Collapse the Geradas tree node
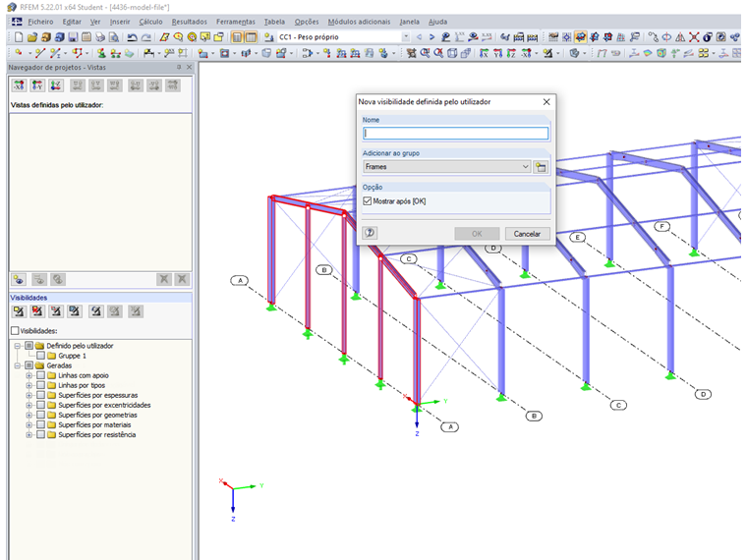Screen dimensions: 747x560 point(18,365)
